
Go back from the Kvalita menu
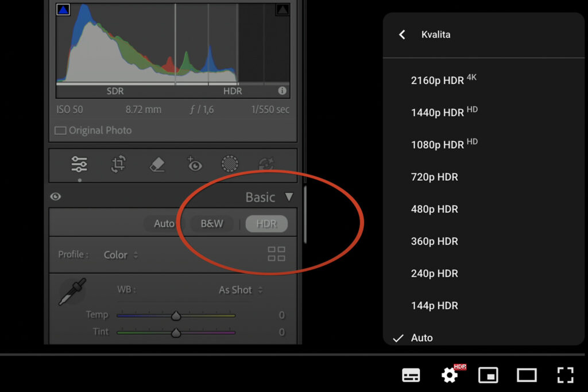[x=402, y=35]
